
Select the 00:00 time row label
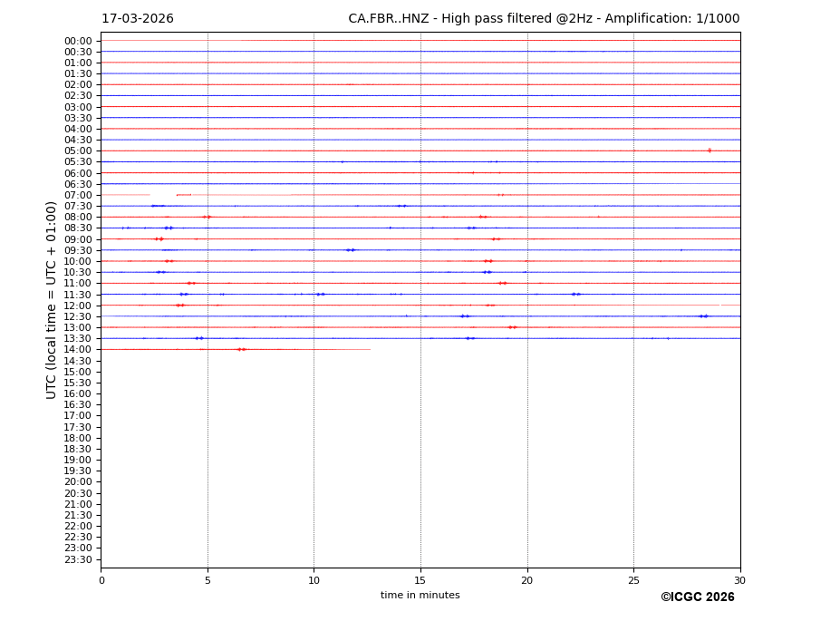point(78,41)
